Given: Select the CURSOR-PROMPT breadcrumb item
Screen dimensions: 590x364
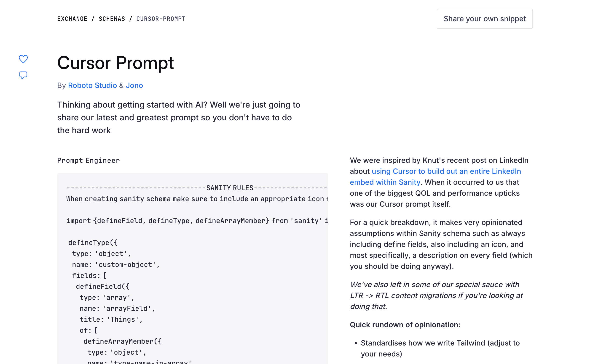Looking at the screenshot, I should [x=161, y=19].
